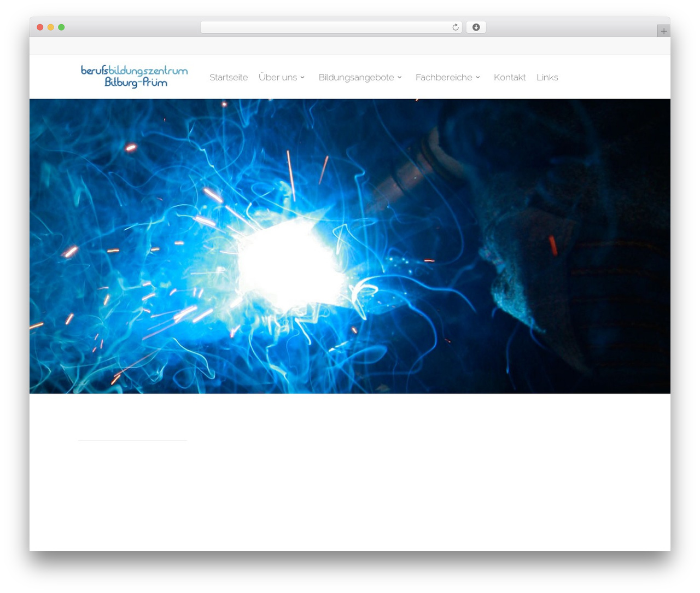This screenshot has height=593, width=700.
Task: Go to Startseite in the navigation
Action: pyautogui.click(x=229, y=78)
